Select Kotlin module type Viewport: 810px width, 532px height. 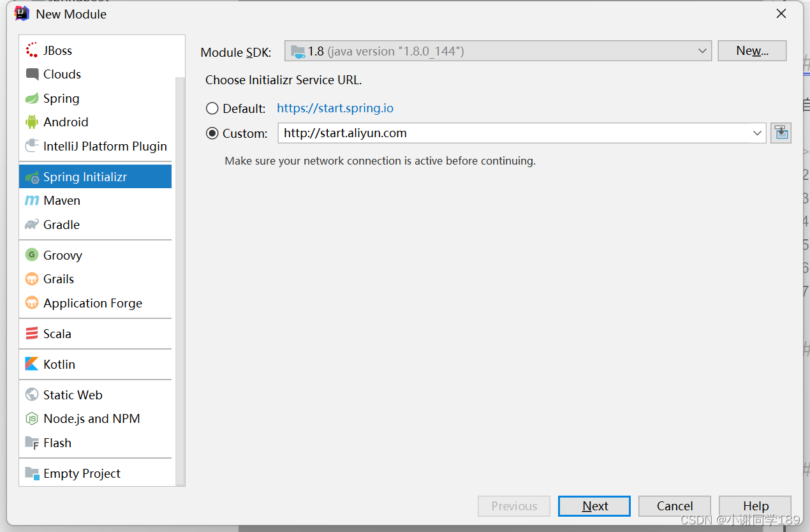pos(96,364)
